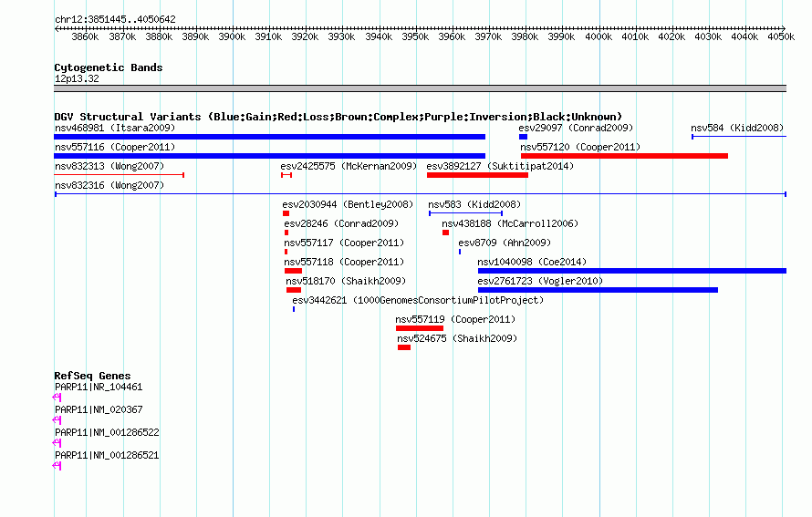This screenshot has width=812, height=517.
Task: Open the nsv584 (Kidd2008) label
Action: (737, 128)
